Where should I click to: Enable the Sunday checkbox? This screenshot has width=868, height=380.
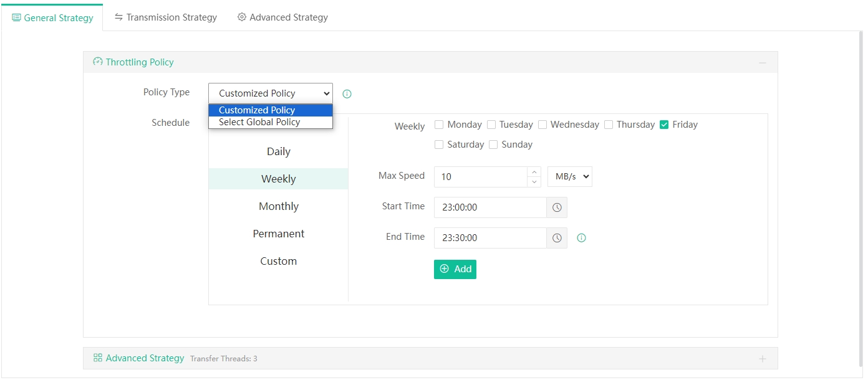[493, 145]
